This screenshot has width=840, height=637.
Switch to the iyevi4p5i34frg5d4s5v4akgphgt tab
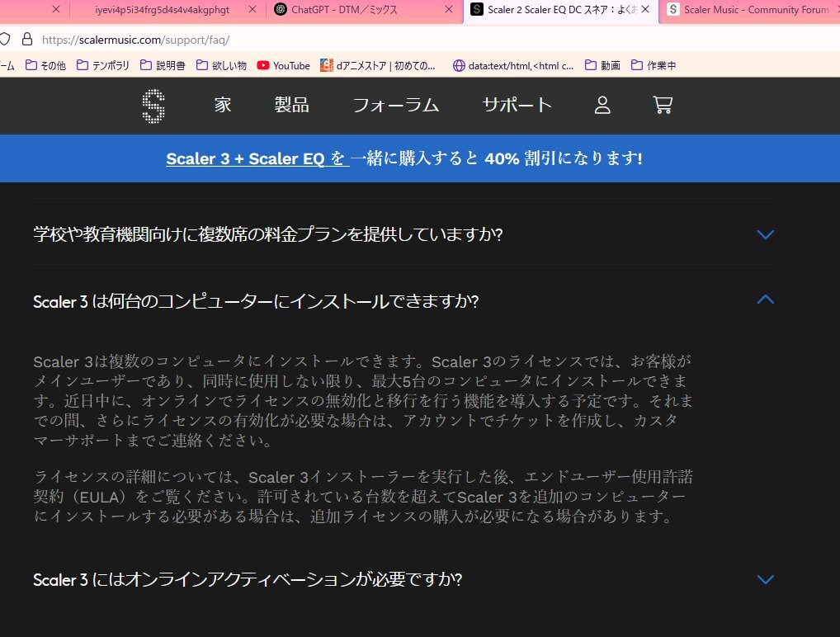162,10
